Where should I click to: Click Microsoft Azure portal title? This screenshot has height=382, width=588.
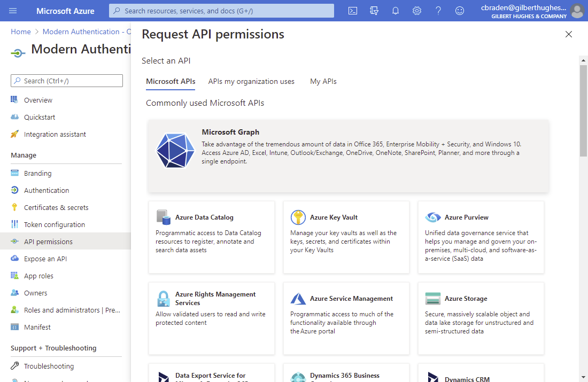pos(65,11)
